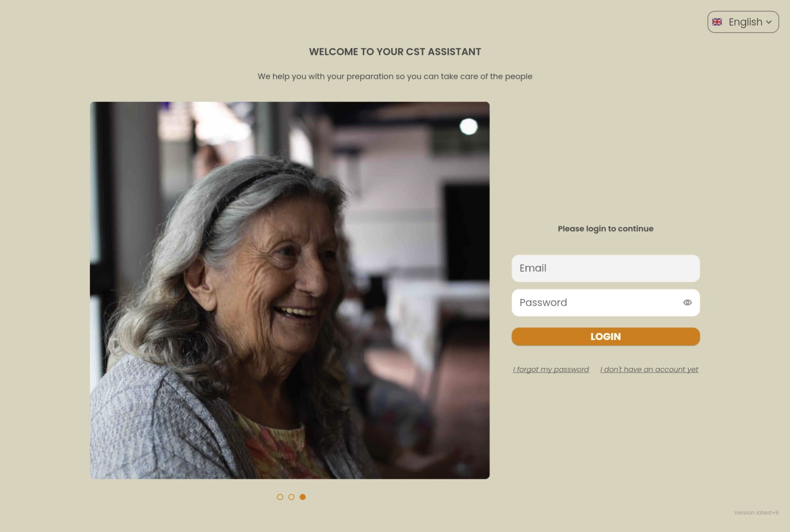
Task: Click the UK flag icon in language selector
Action: coord(717,22)
